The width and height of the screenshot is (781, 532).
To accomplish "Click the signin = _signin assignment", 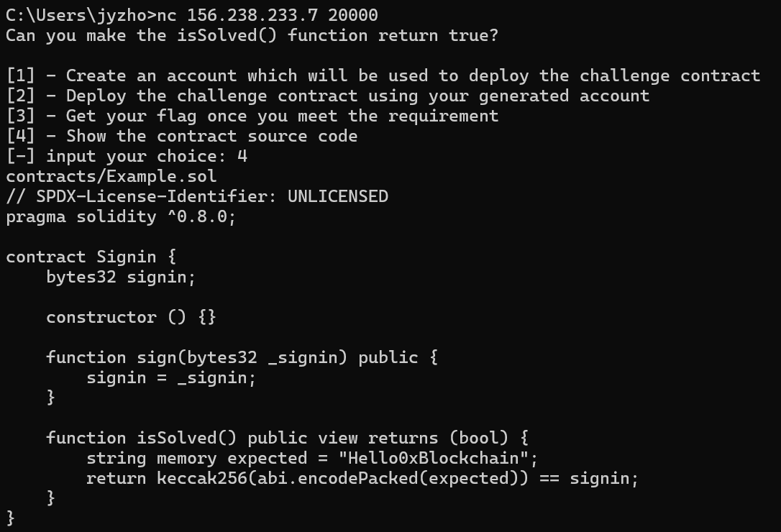I will 171,377.
